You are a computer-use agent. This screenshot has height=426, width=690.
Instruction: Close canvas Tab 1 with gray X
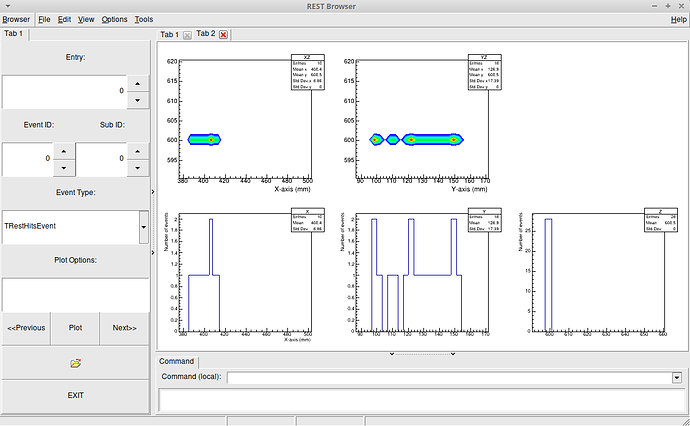pos(187,35)
